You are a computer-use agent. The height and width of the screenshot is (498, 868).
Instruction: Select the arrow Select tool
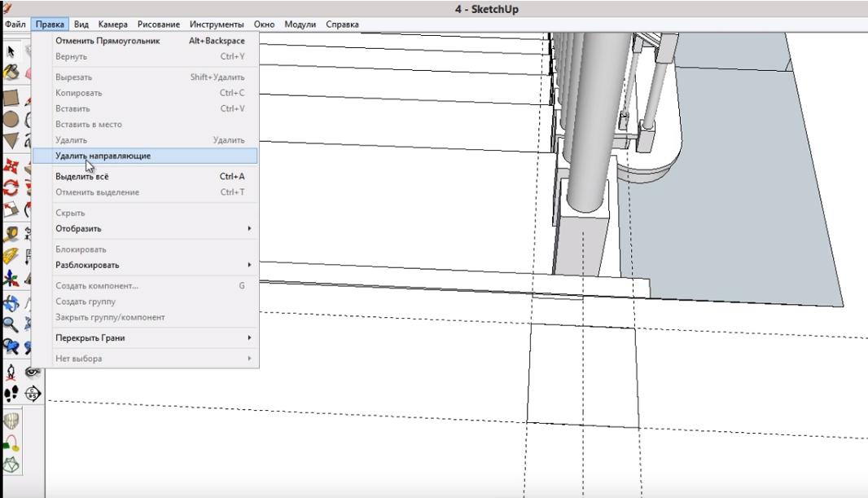(11, 51)
